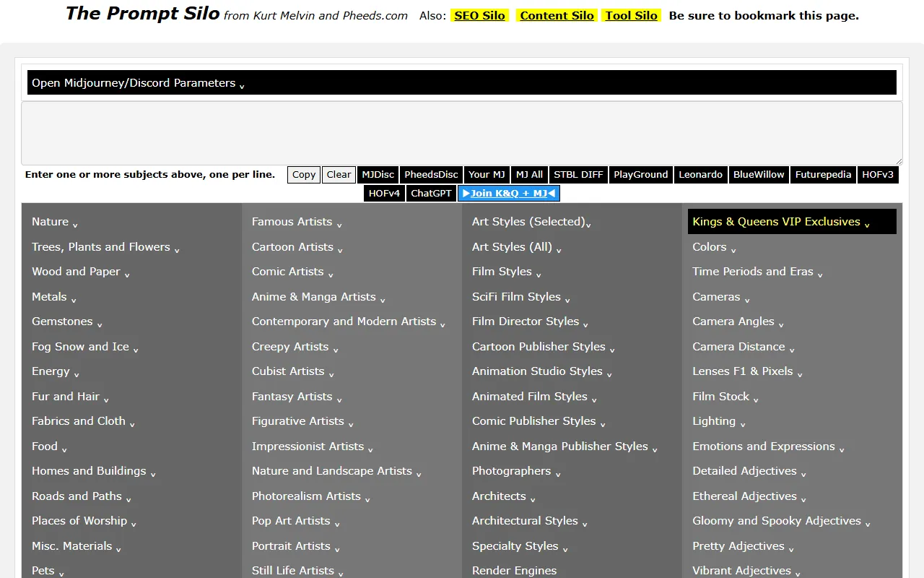The image size is (924, 578).
Task: Expand Art Styles (Selected) category
Action: pyautogui.click(x=531, y=222)
